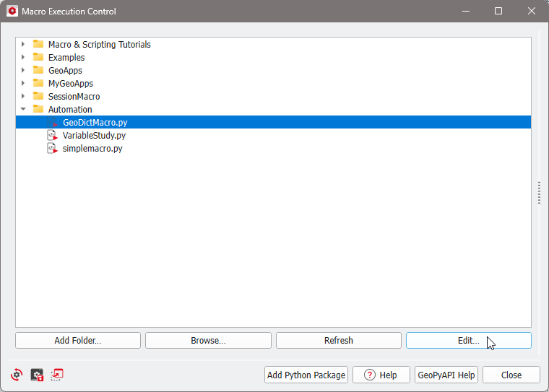Select Macro & Scripting Tutorials label
This screenshot has height=392, width=549.
click(x=100, y=45)
